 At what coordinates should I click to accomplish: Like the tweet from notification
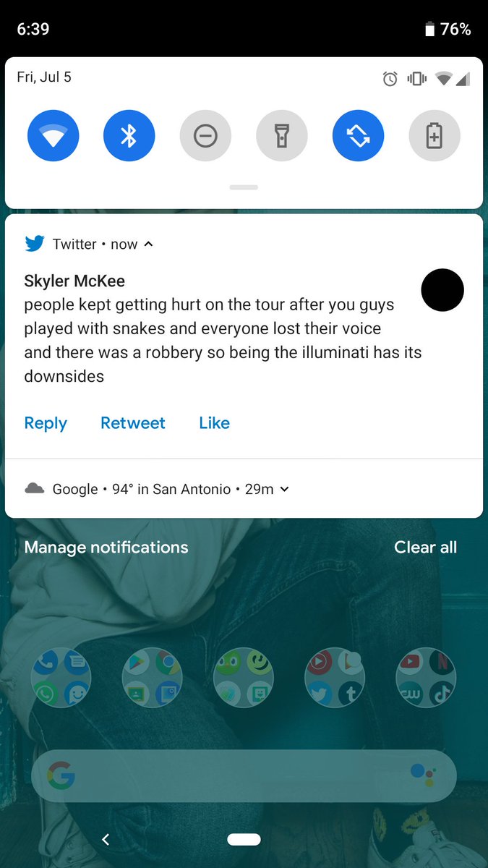coord(215,423)
